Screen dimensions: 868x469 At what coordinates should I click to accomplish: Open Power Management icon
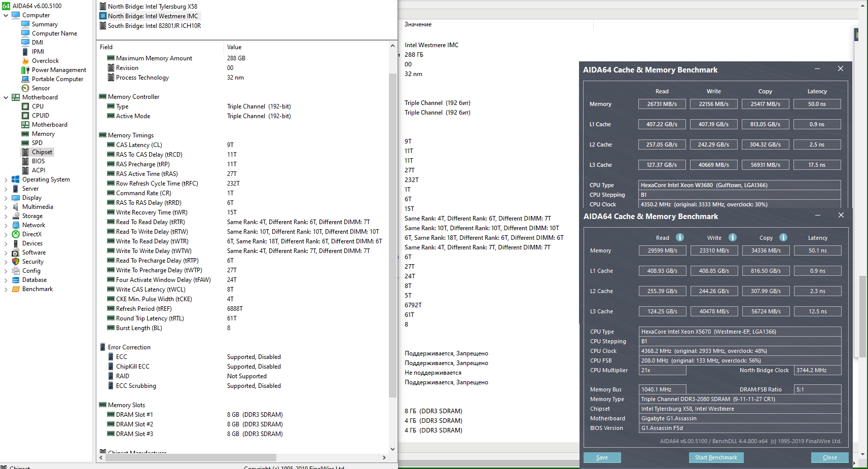(25, 70)
